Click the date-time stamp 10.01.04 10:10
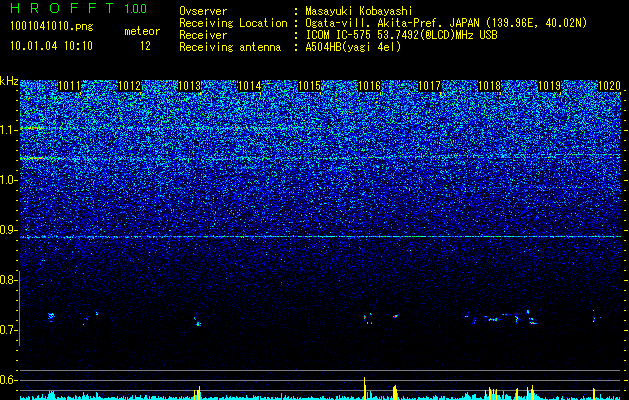 [x=51, y=46]
